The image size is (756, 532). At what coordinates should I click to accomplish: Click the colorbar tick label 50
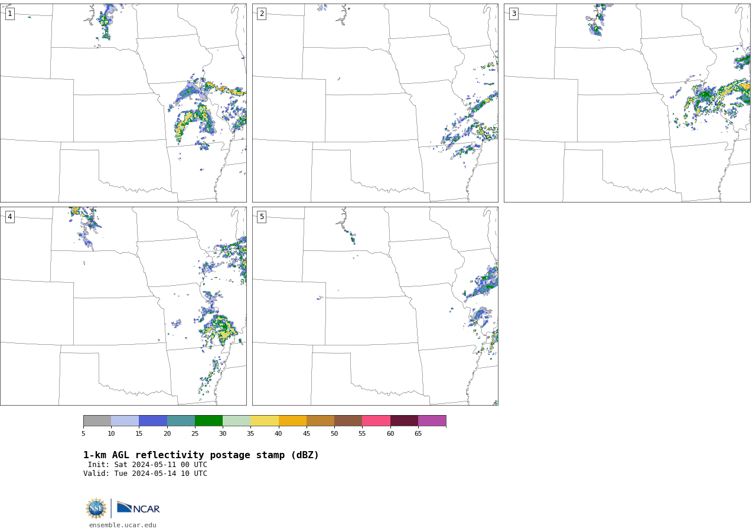click(334, 434)
